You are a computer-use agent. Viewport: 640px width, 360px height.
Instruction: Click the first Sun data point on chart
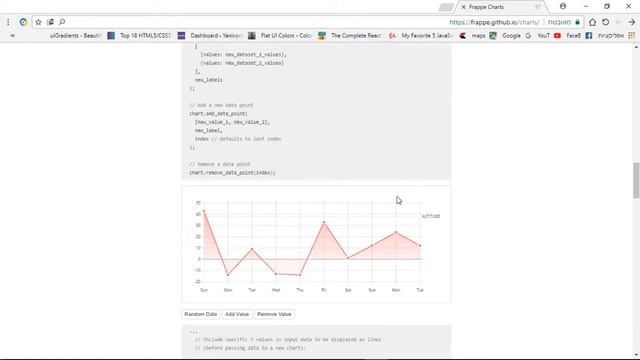204,211
